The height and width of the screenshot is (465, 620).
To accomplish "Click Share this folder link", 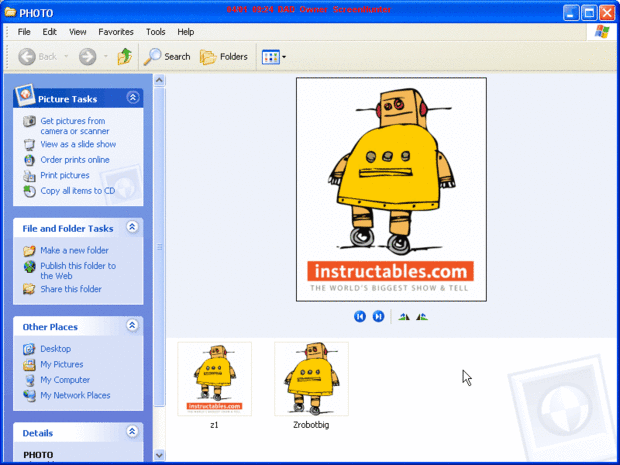I will pyautogui.click(x=71, y=289).
